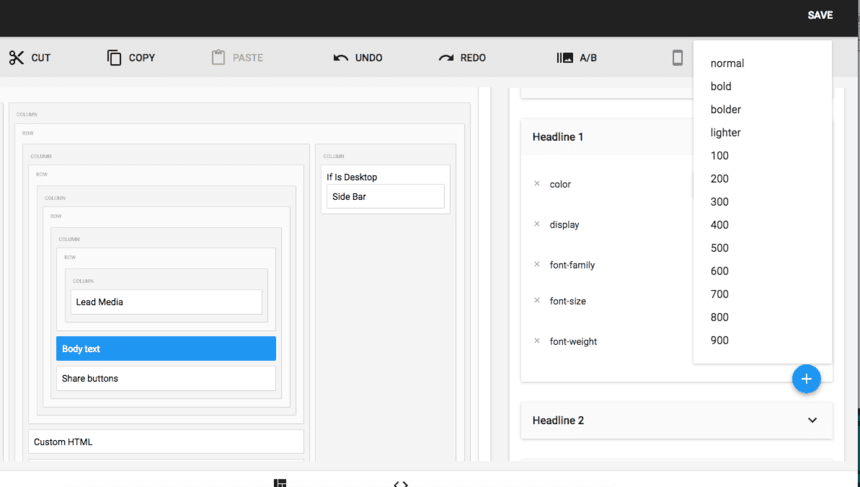This screenshot has height=487, width=860.
Task: Click the Undo arrow icon
Action: [341, 58]
